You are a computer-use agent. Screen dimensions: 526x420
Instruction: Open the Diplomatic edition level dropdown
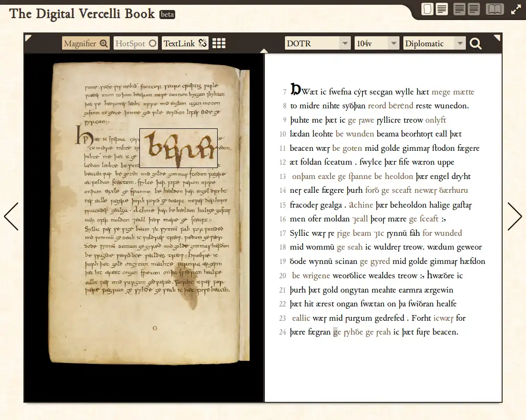(x=434, y=43)
